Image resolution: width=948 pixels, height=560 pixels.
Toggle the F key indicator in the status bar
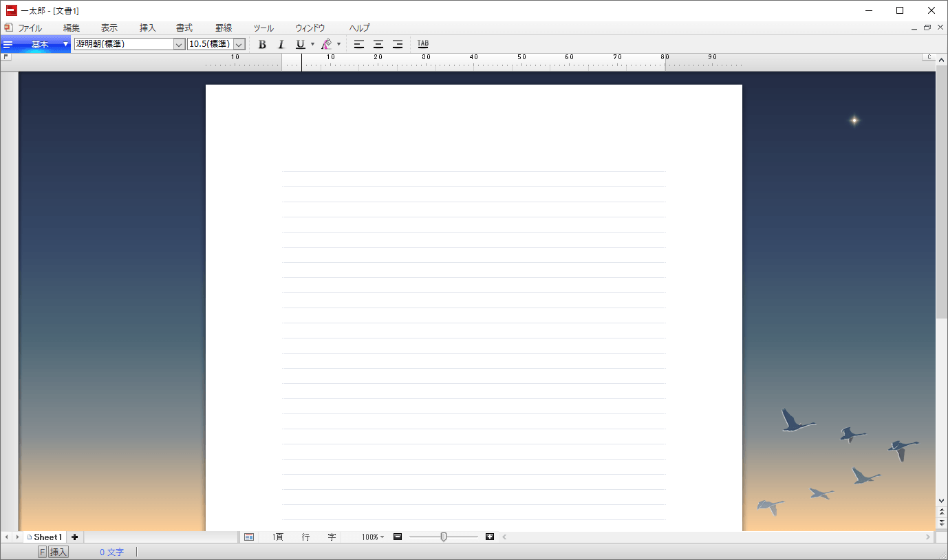point(42,552)
